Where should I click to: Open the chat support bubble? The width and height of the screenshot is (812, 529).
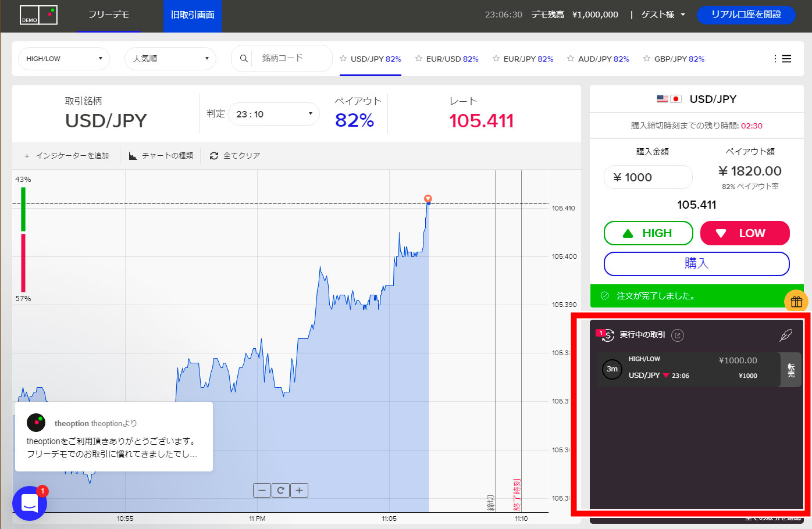point(30,503)
